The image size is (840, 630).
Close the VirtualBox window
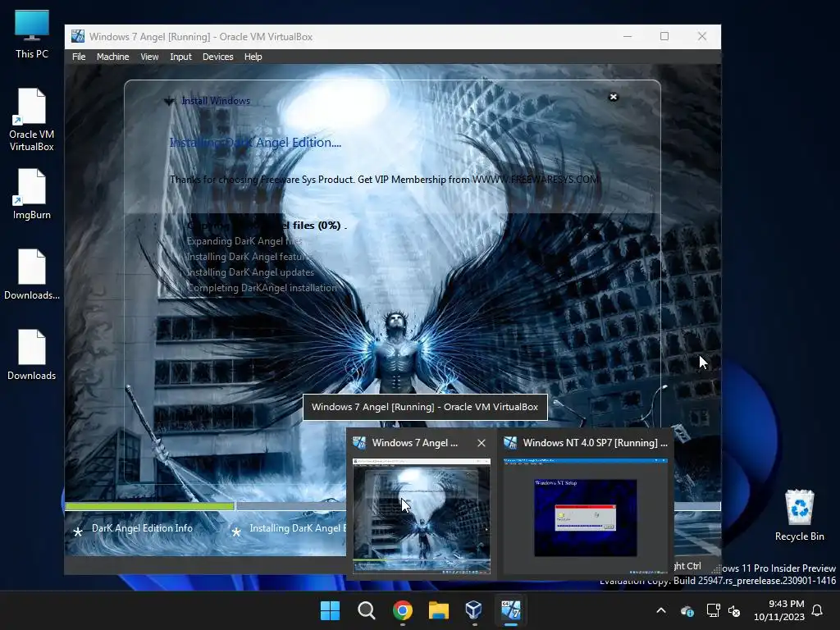click(x=702, y=36)
